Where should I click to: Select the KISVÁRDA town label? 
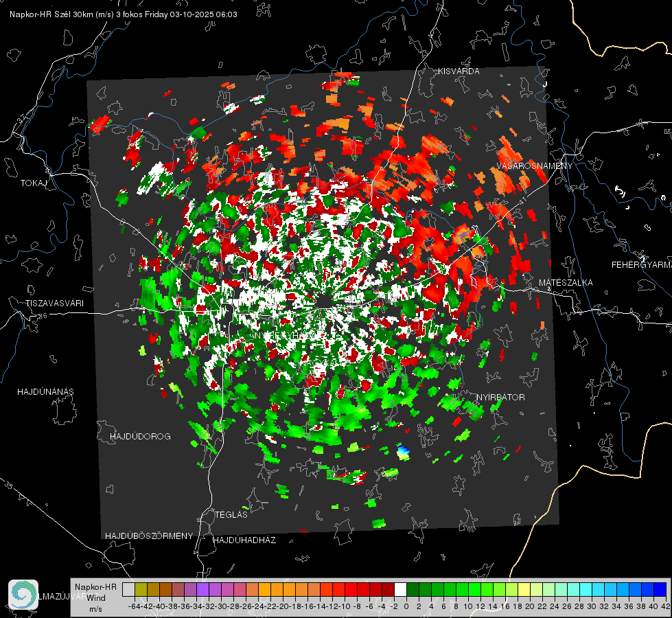(459, 71)
